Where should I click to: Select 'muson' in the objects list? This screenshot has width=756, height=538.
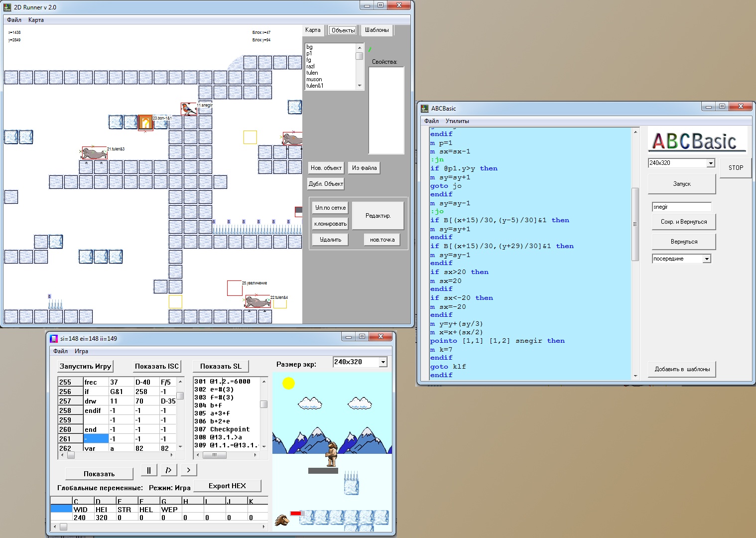314,79
